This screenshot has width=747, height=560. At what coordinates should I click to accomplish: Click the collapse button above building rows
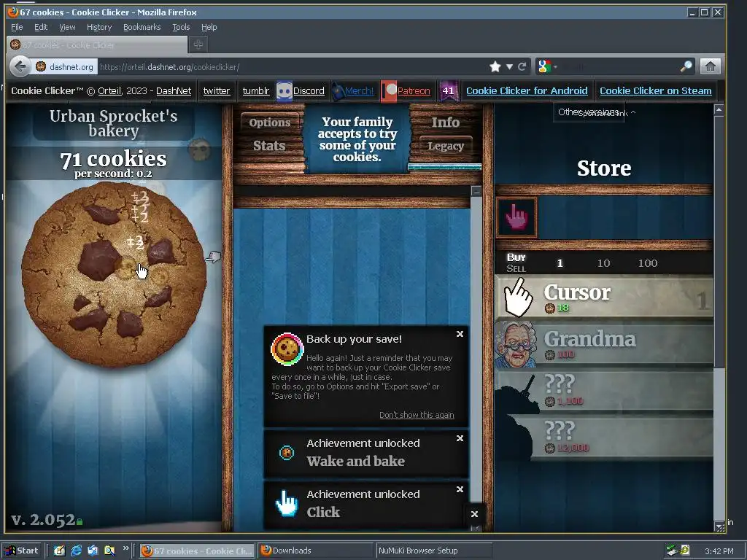tap(476, 191)
